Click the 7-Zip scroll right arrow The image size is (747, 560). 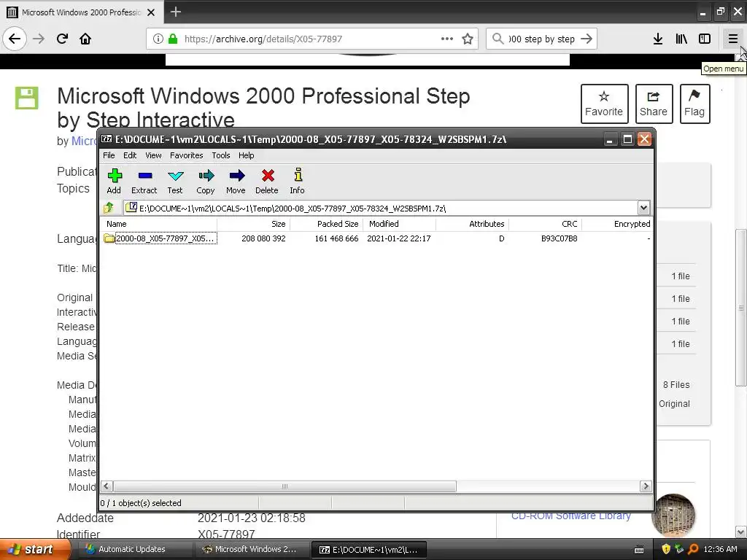[646, 486]
